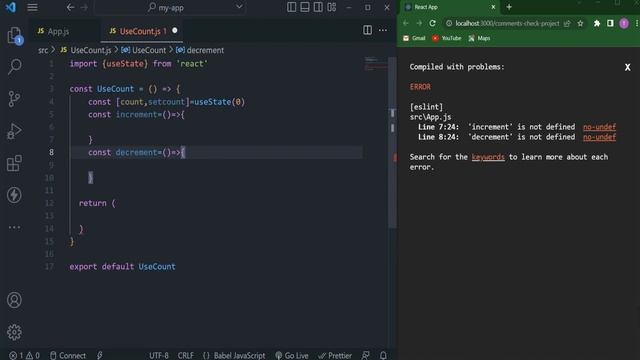This screenshot has width=640, height=360.
Task: Customize layout icon in title bar
Action: 332,7
